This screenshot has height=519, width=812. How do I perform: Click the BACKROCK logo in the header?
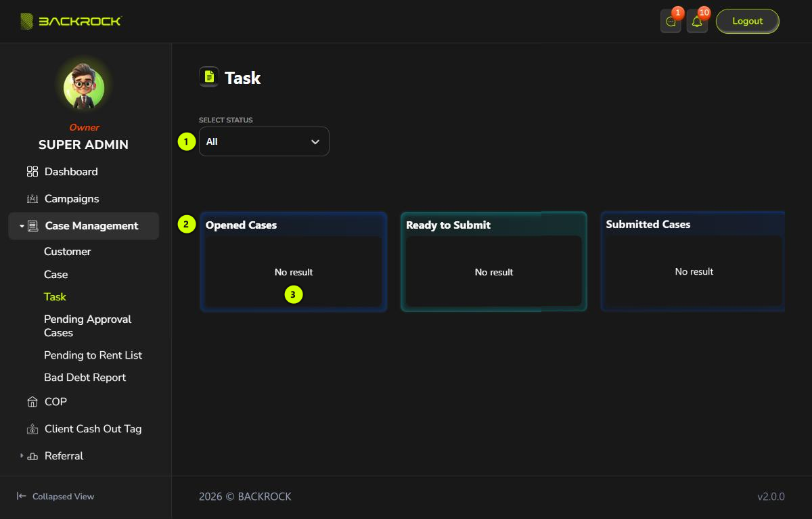(x=70, y=21)
